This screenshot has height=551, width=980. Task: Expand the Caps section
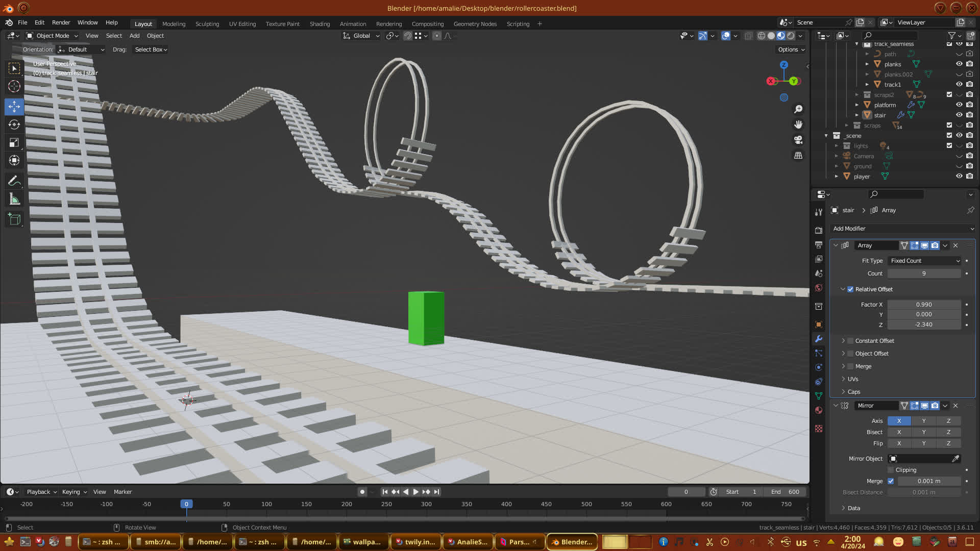pos(853,392)
